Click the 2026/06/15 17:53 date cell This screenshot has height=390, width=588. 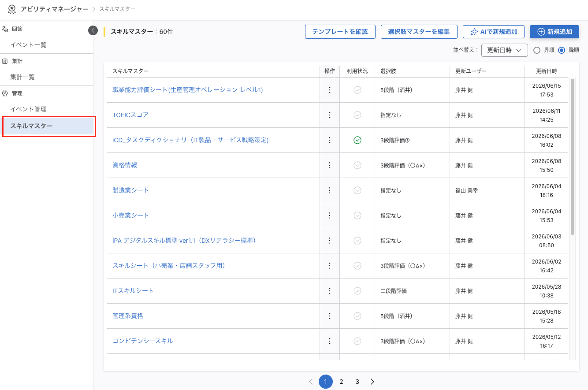click(x=547, y=90)
